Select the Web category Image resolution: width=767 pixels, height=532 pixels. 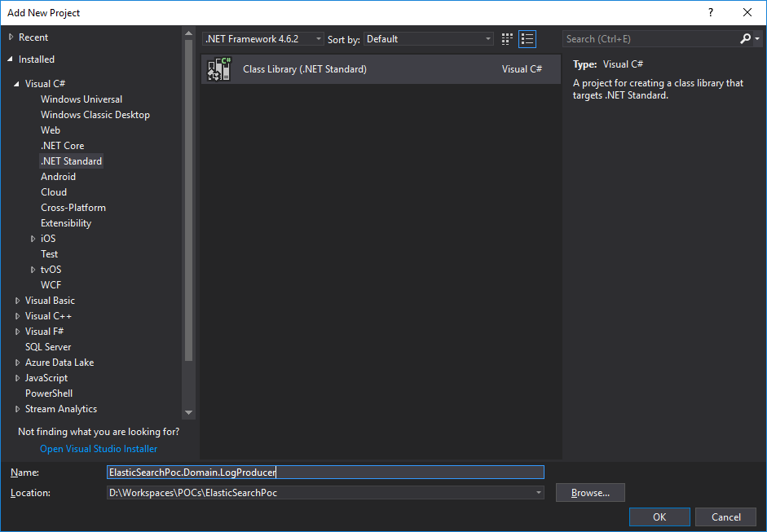coord(51,130)
